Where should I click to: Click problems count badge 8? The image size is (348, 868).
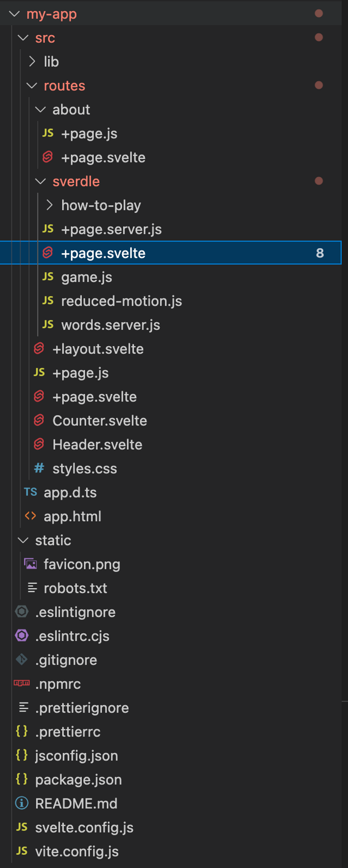320,253
